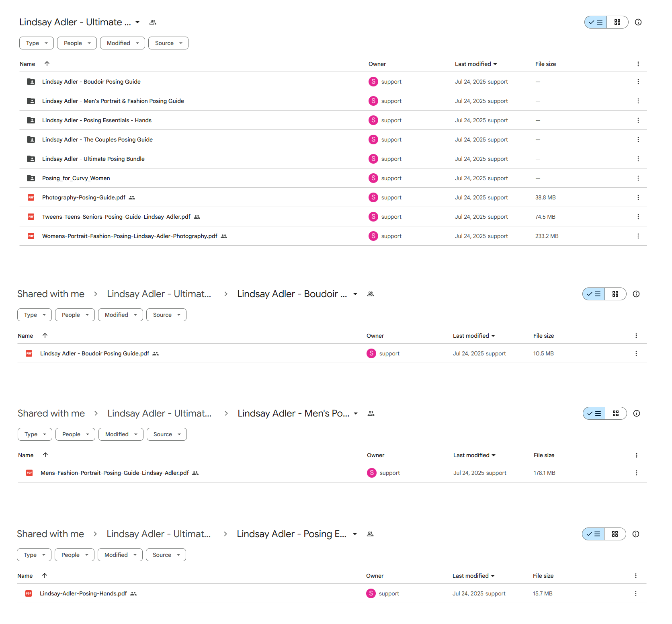Image resolution: width=672 pixels, height=624 pixels.
Task: Go to Lindsay Adler - Ultimat... from Posing E... breadcrumb
Action: [159, 534]
